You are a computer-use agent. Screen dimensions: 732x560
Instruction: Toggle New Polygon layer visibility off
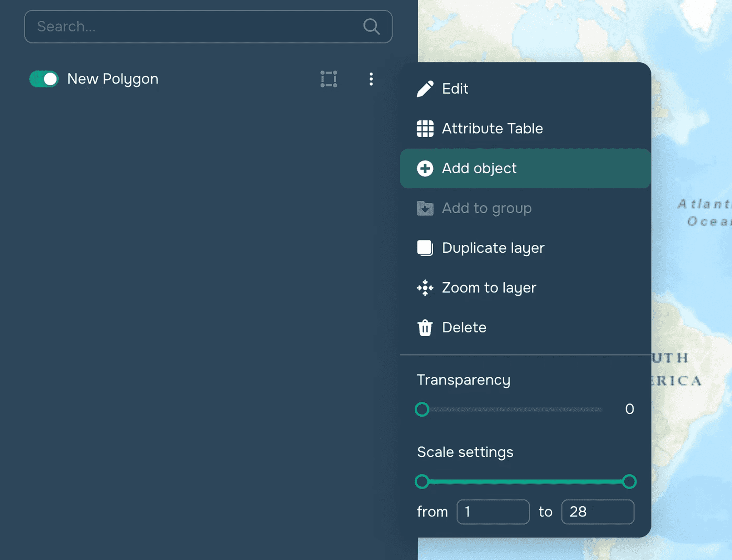coord(44,79)
